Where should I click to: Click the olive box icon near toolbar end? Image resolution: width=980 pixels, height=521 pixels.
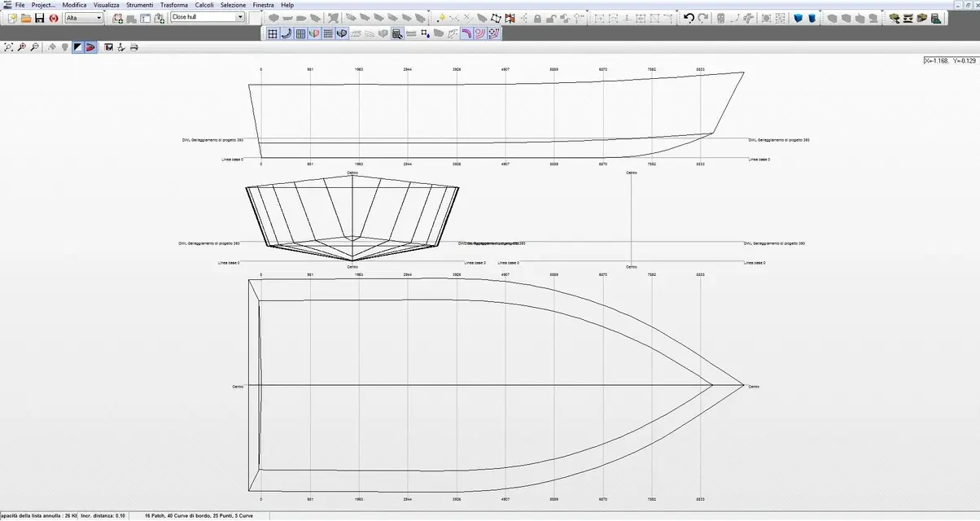pyautogui.click(x=921, y=18)
